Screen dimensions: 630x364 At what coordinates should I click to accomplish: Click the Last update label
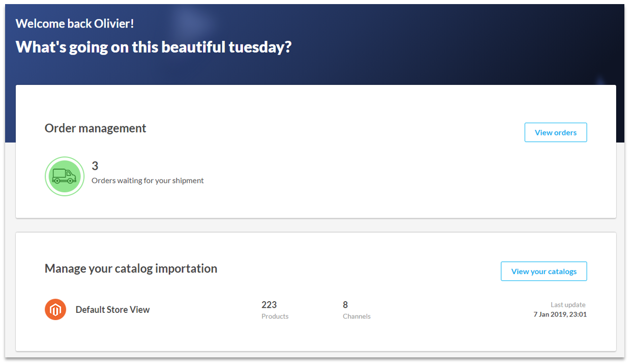pyautogui.click(x=568, y=305)
